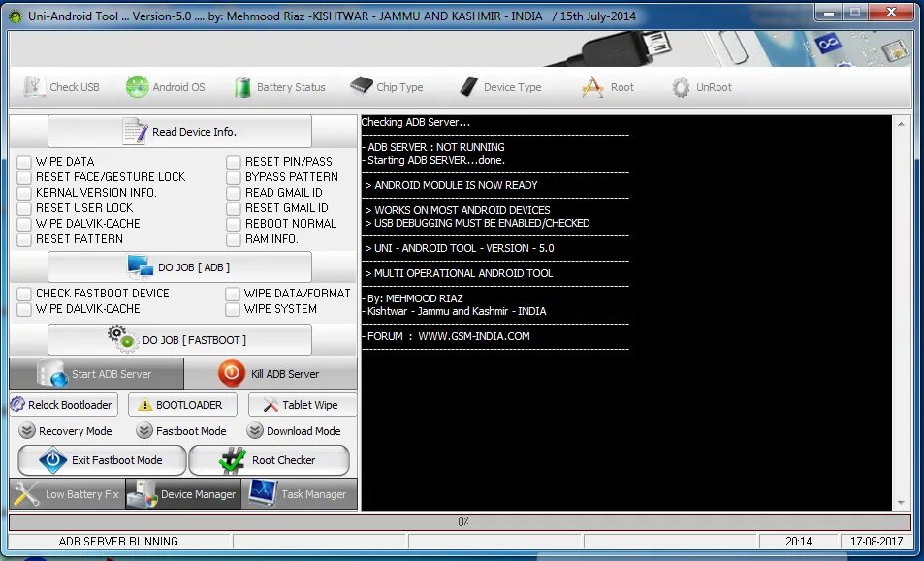
Task: Click the Uni-Android Tool title bar icon
Action: click(16, 16)
